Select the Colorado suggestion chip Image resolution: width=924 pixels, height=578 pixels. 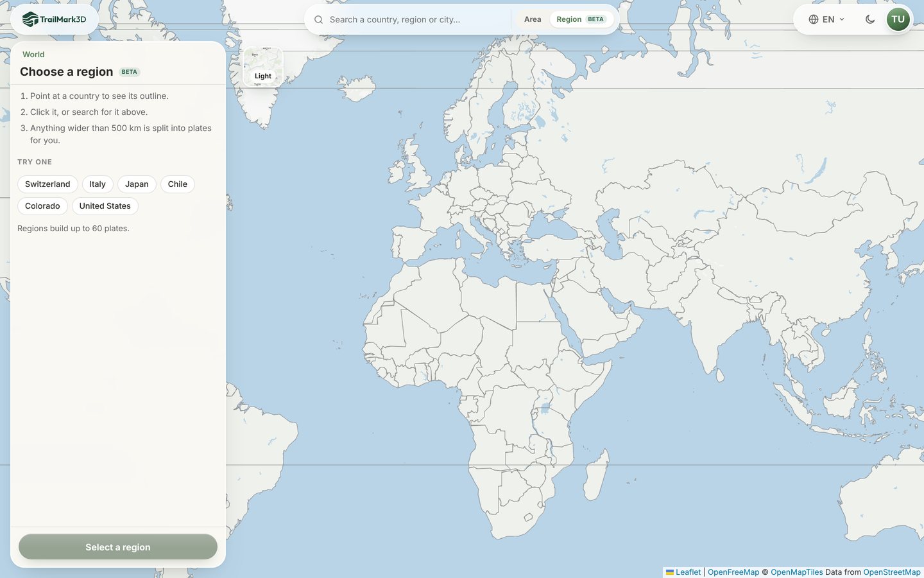coord(42,206)
